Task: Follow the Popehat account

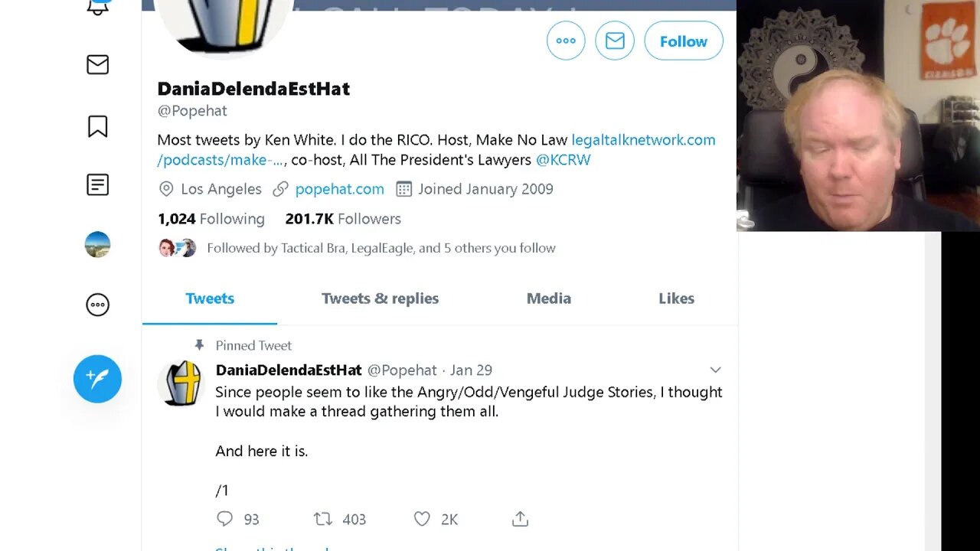Action: point(683,41)
